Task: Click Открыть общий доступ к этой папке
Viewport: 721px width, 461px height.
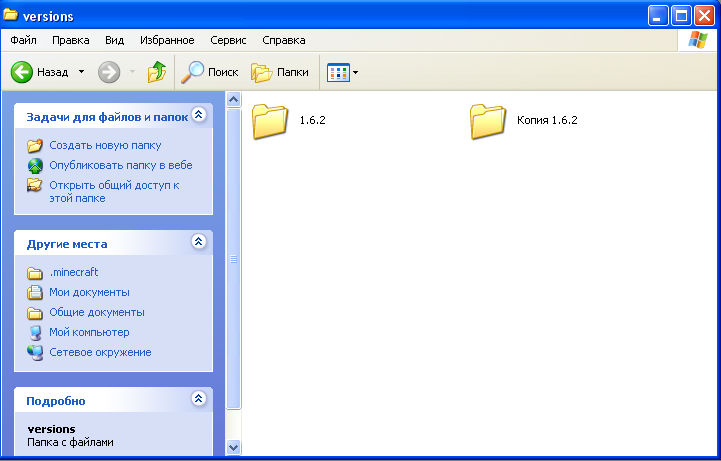Action: 114,192
